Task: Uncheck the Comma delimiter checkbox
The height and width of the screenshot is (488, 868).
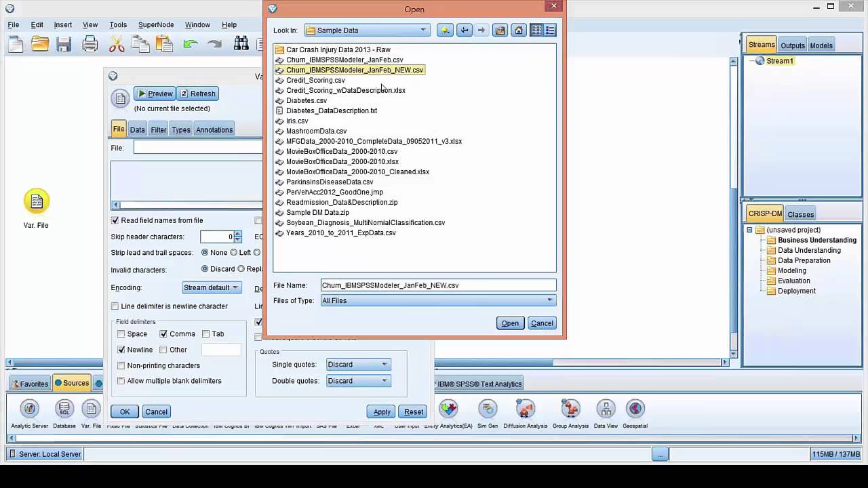Action: [163, 334]
